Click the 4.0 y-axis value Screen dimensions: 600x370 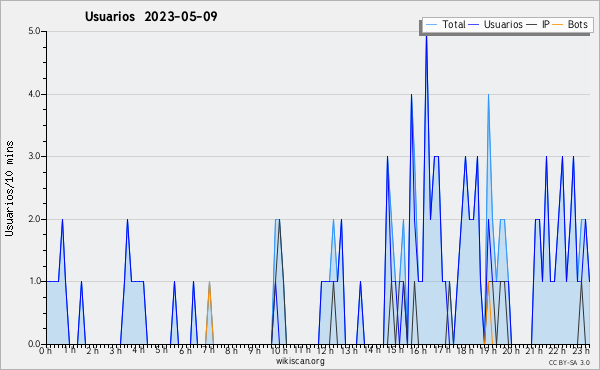34,94
